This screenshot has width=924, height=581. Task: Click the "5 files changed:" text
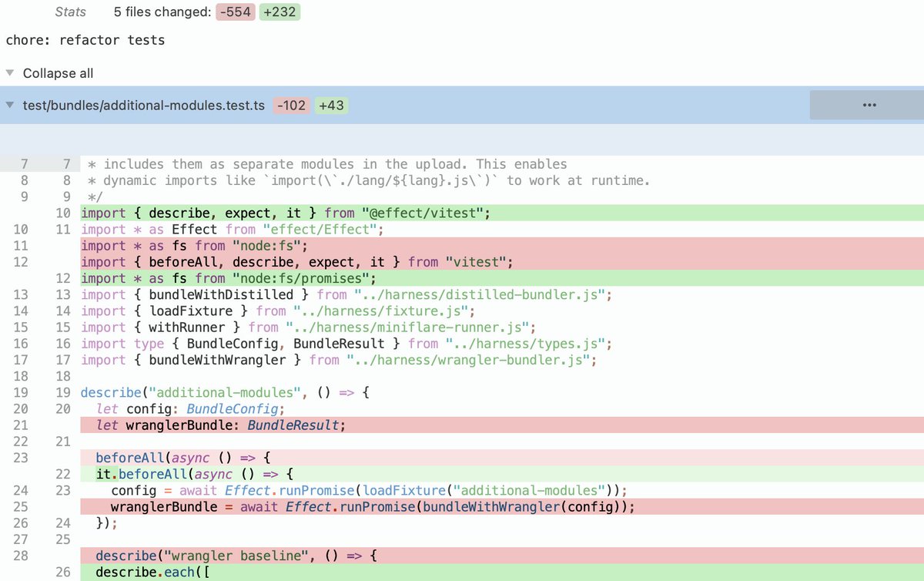pyautogui.click(x=161, y=12)
